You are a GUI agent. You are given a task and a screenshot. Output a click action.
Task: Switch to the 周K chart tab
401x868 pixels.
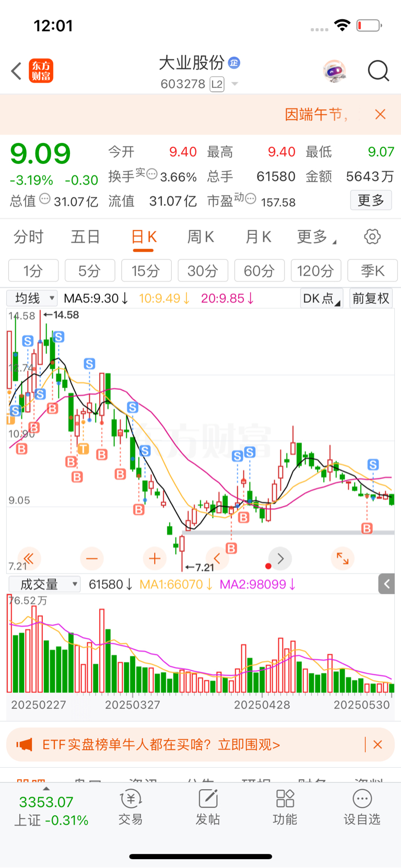(200, 237)
